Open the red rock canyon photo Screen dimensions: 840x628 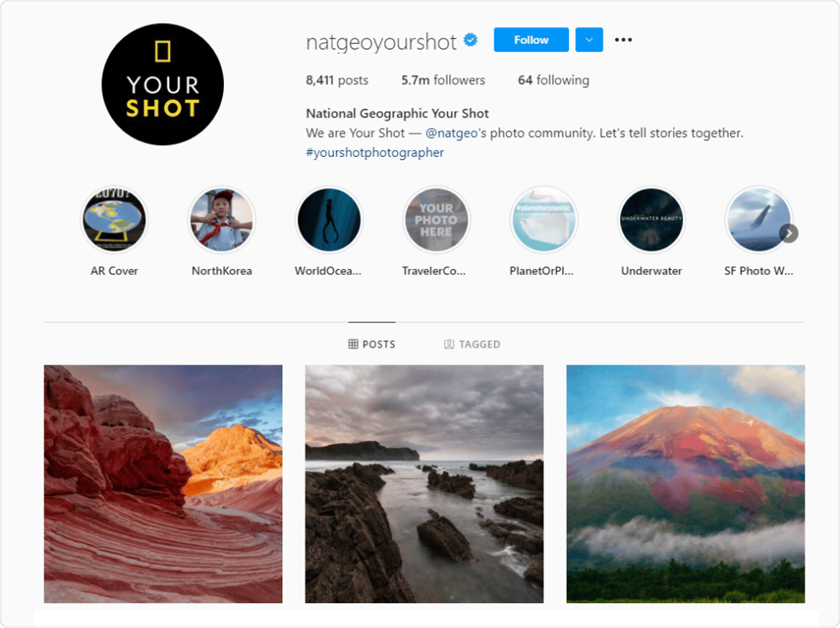pos(163,484)
